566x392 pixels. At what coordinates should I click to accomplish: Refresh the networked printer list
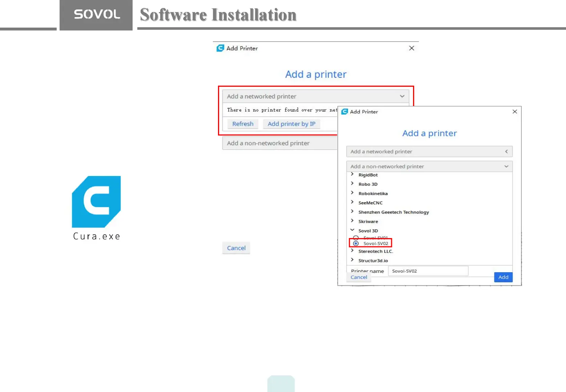(x=243, y=124)
